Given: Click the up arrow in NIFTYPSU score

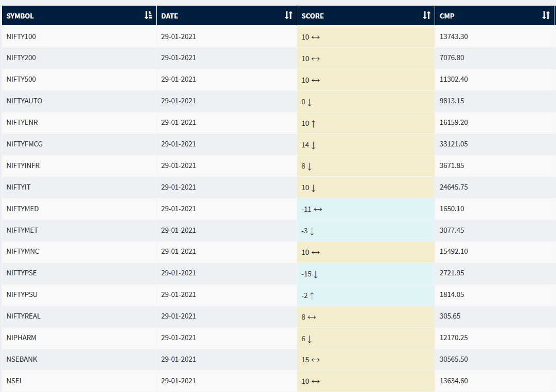Looking at the screenshot, I should [312, 295].
